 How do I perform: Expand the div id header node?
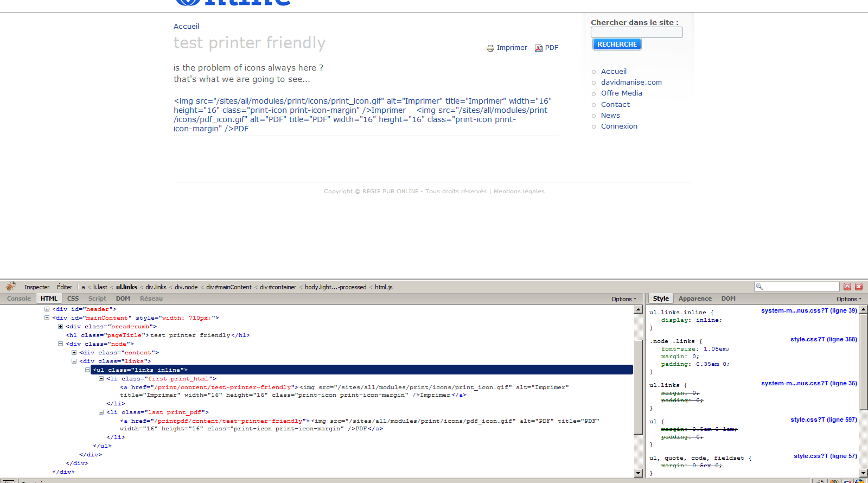tap(47, 309)
